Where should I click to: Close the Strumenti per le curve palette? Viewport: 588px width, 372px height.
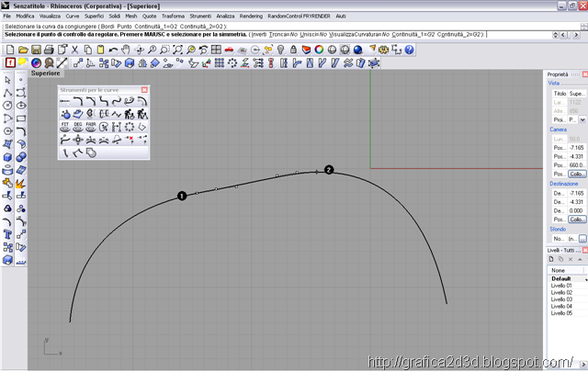(x=143, y=89)
